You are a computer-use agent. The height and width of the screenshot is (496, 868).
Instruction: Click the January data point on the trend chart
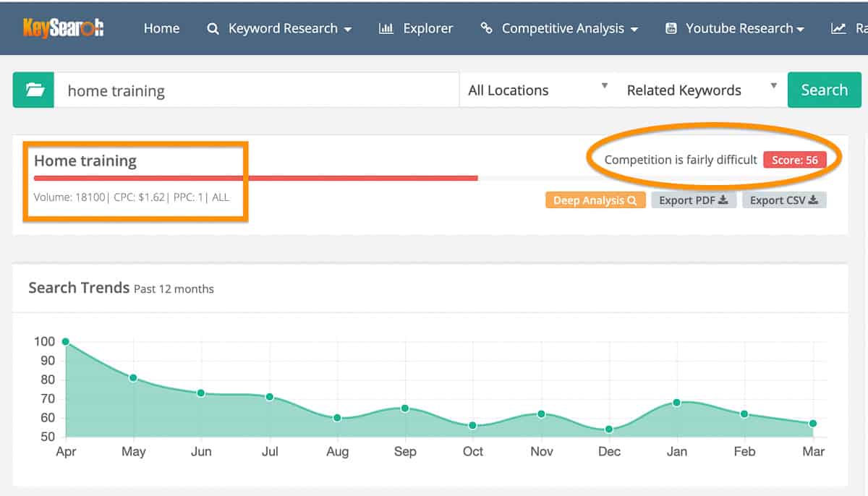(x=677, y=402)
